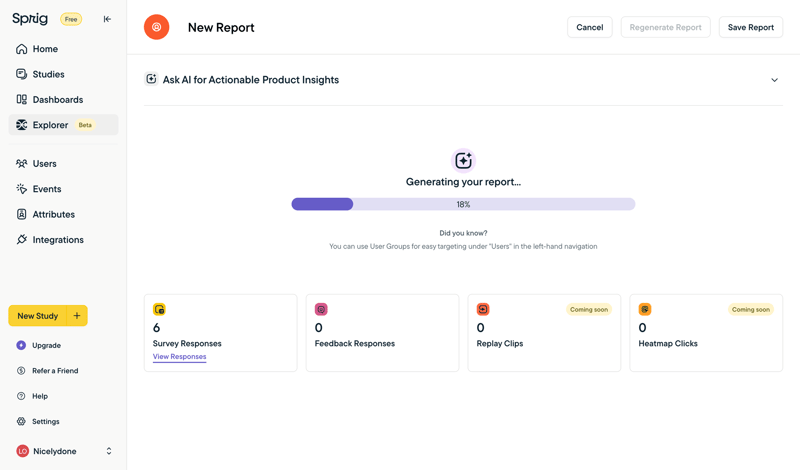Screen dimensions: 800x470
Task: Click the Settings gear icon
Action: pyautogui.click(x=21, y=422)
